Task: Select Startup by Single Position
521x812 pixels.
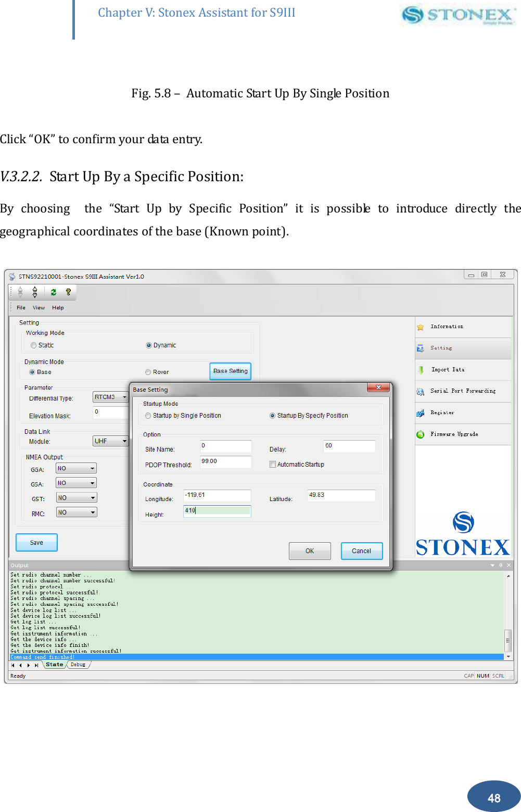Action: click(x=148, y=415)
